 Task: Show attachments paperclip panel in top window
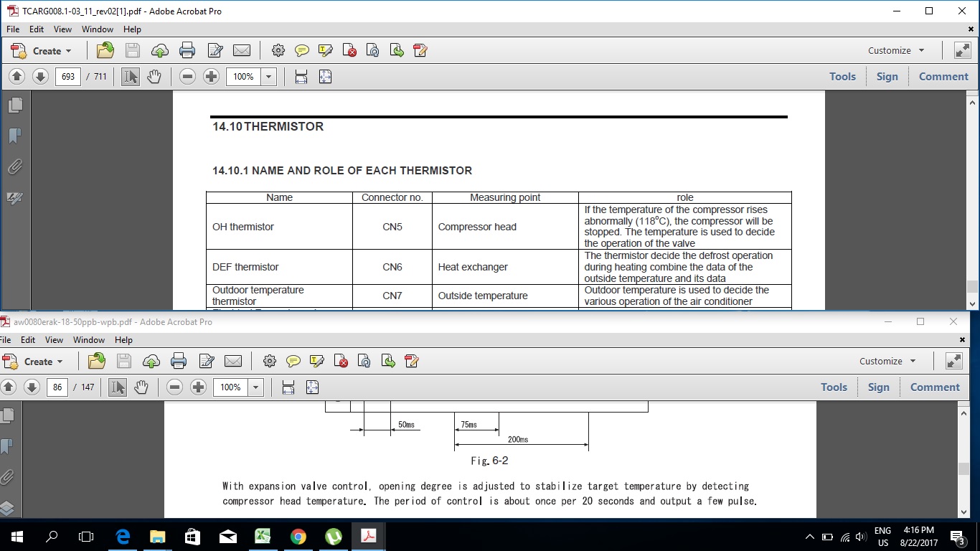coord(15,167)
